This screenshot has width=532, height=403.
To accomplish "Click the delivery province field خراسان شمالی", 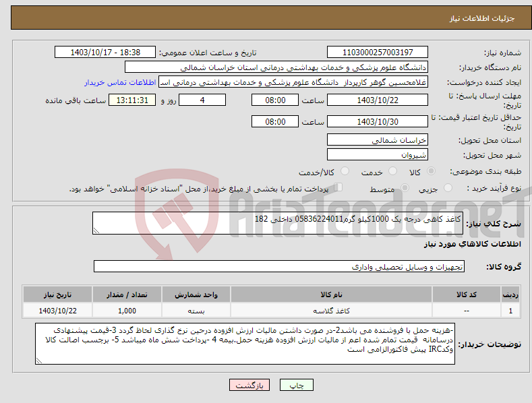I will [378, 139].
